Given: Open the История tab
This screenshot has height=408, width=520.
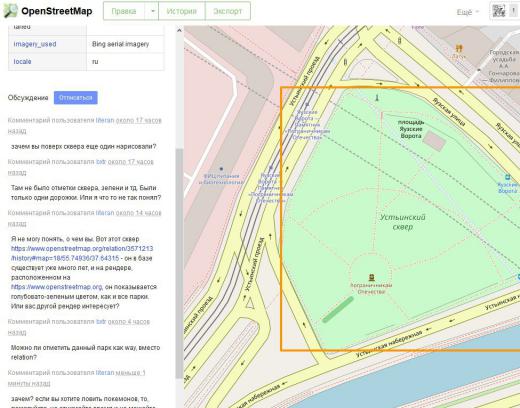Looking at the screenshot, I should coord(182,11).
